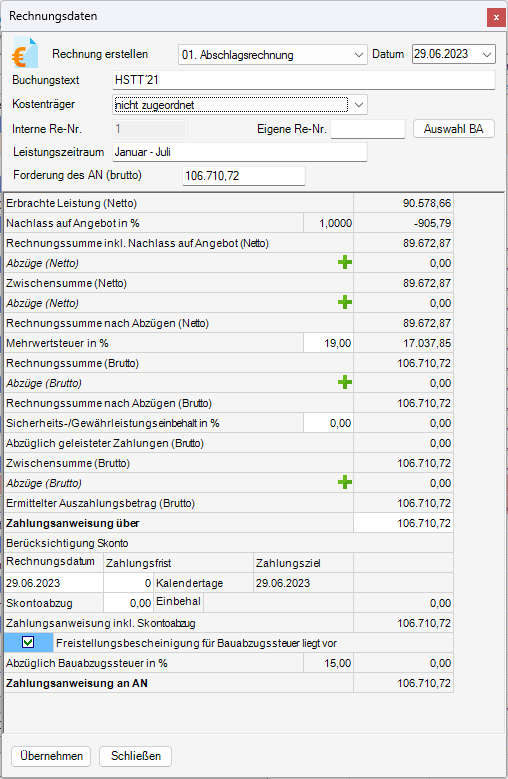Add deduction after Rechnungssumme inkl. Nachlass row
The height and width of the screenshot is (779, 508).
coord(345,263)
